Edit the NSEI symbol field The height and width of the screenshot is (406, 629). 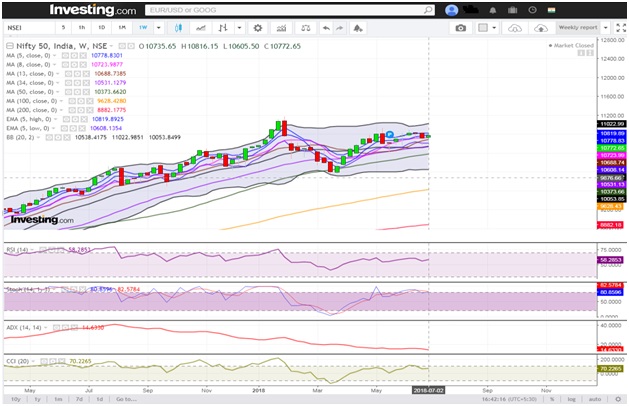pyautogui.click(x=29, y=28)
